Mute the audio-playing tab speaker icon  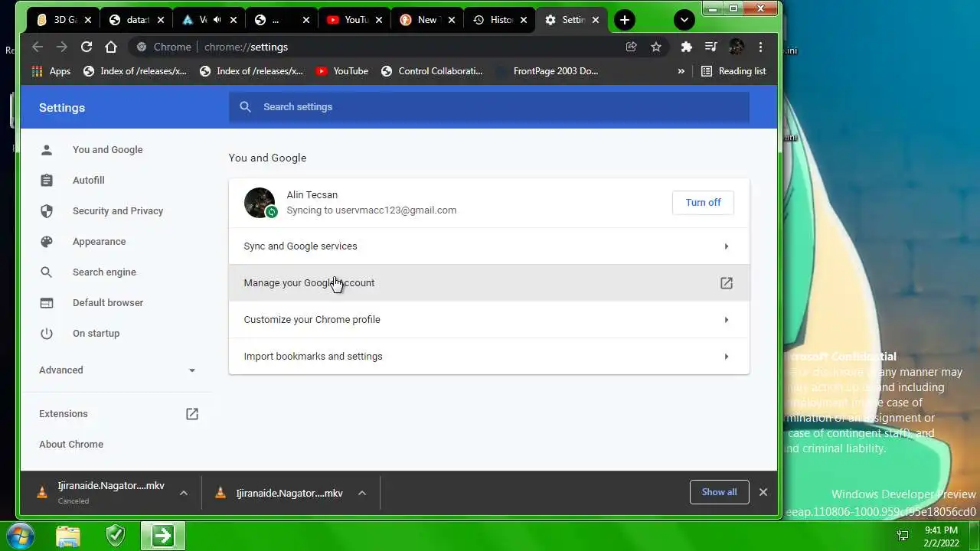click(217, 20)
